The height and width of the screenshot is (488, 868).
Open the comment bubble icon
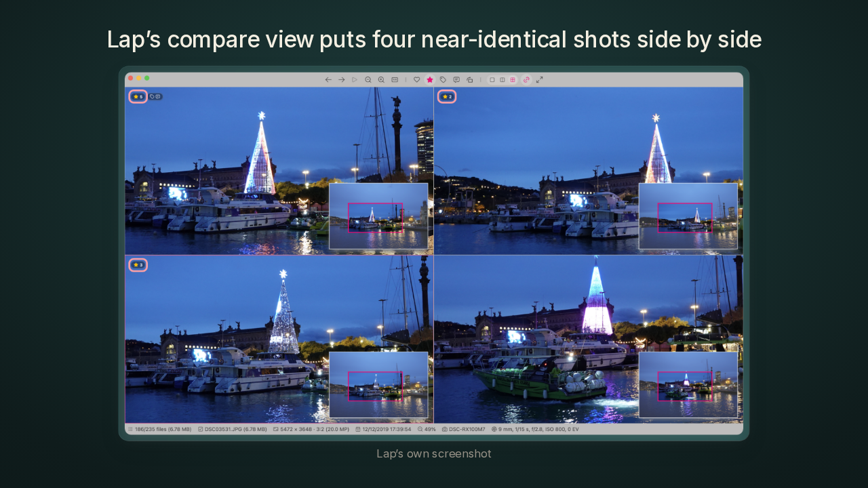pyautogui.click(x=456, y=79)
